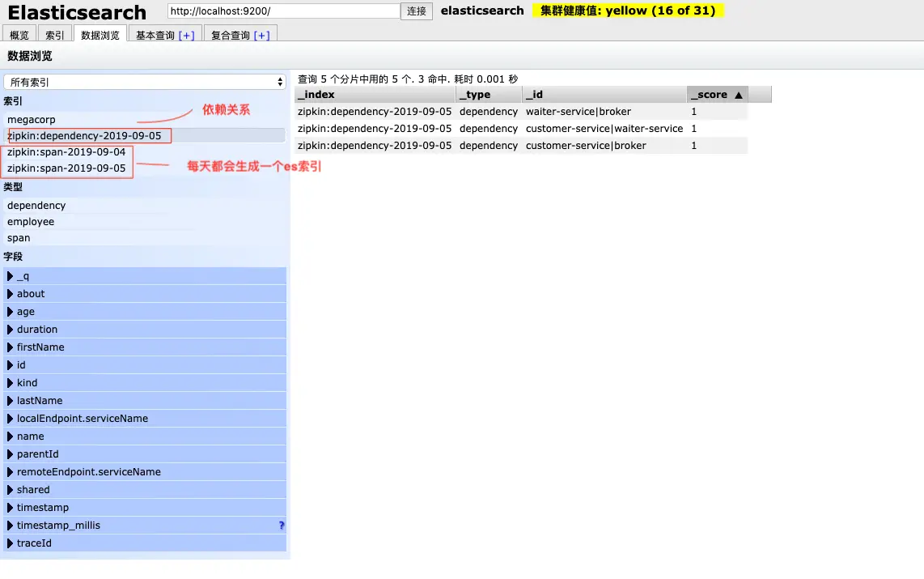This screenshot has width=924, height=579.
Task: Select zipkin:dependency-2019-09-05 index in sidebar
Action: click(145, 135)
